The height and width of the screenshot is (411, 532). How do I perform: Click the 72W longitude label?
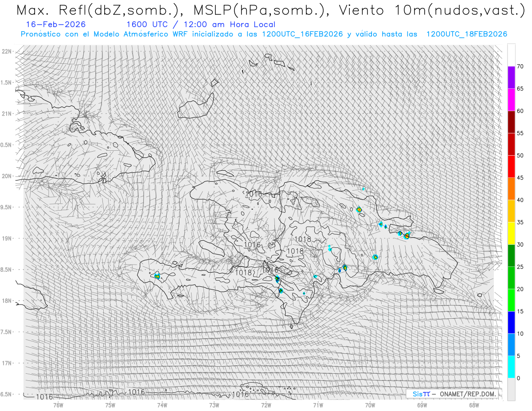click(266, 405)
